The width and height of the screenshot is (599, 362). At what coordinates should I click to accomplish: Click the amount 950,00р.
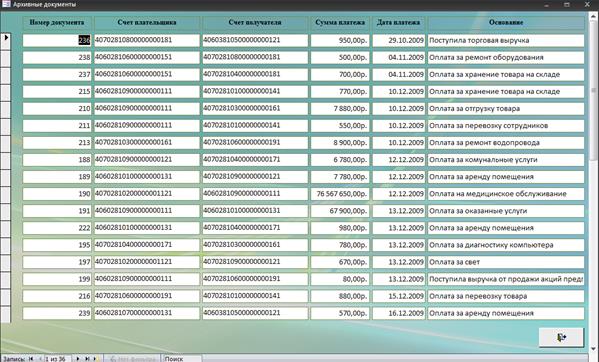(340, 40)
